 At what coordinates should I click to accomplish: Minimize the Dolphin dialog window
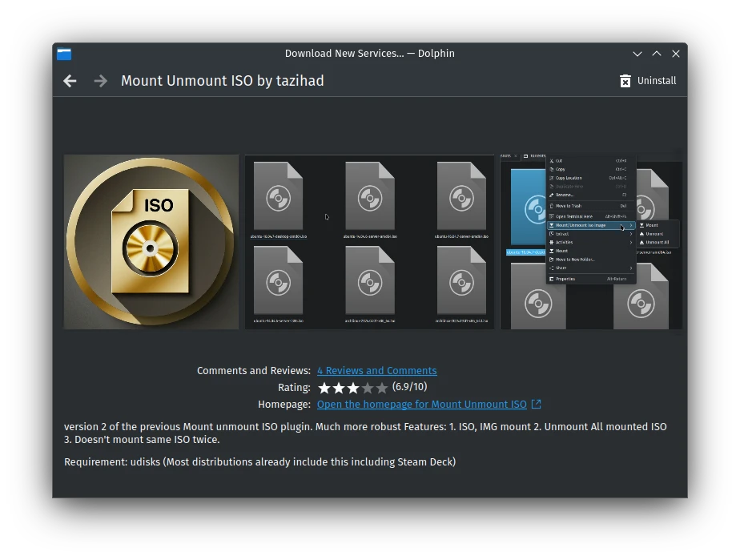click(637, 54)
